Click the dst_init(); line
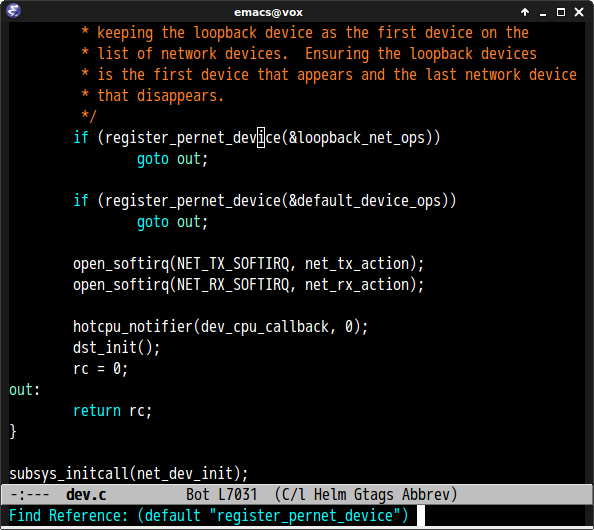 (x=116, y=347)
